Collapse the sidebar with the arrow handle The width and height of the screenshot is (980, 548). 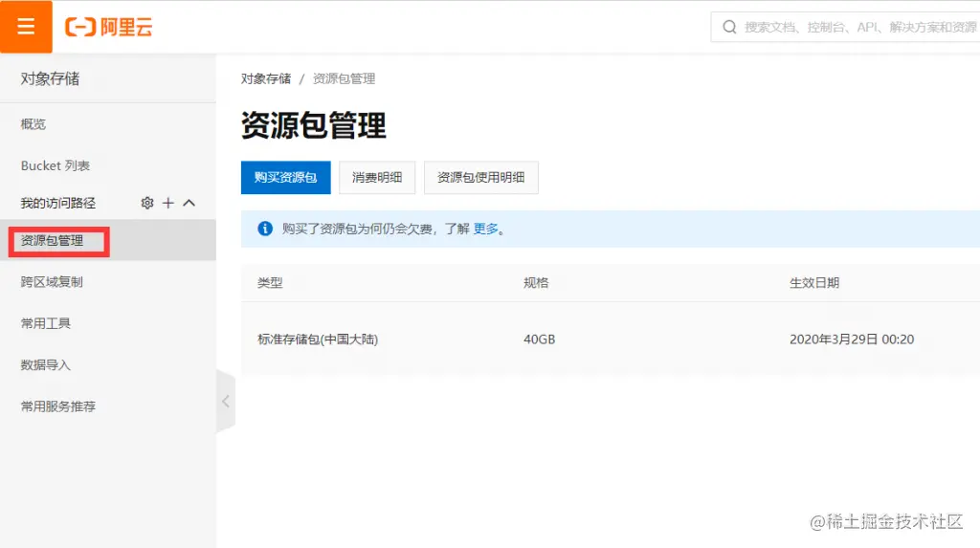tap(226, 401)
